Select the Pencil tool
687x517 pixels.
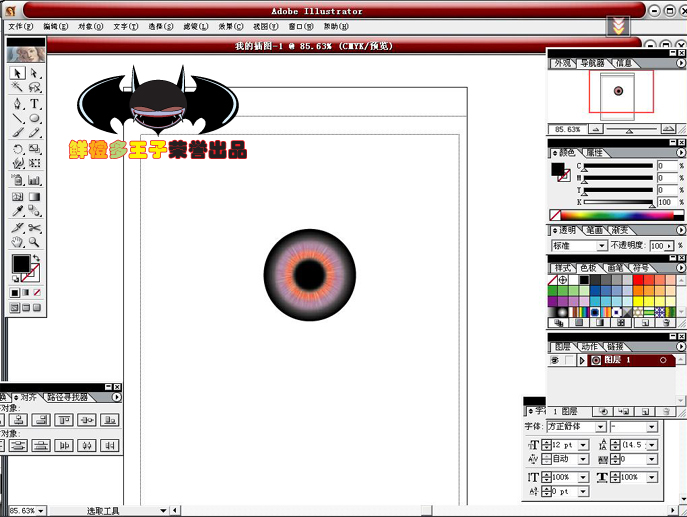[34, 132]
